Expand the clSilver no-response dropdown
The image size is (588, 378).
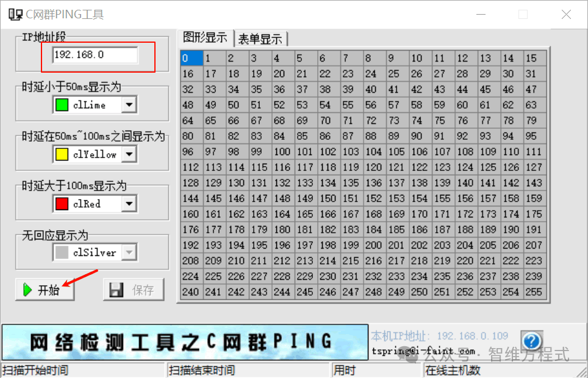click(x=129, y=253)
